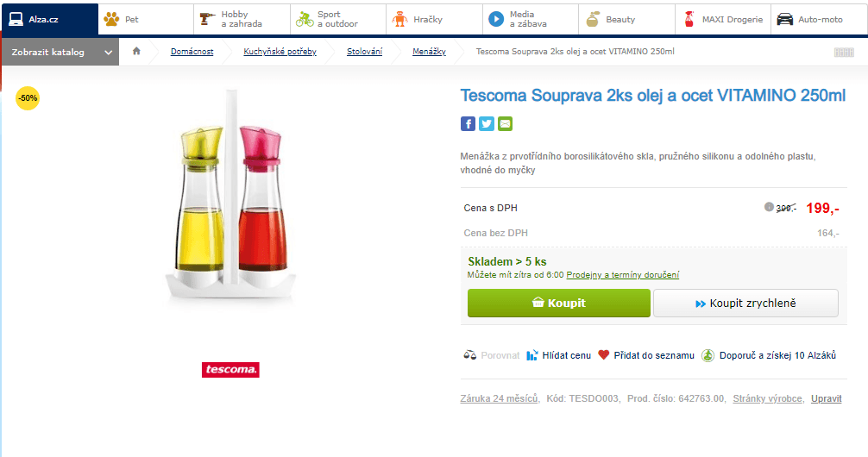Click the Tescoma brand logo
868x457 pixels.
point(230,370)
